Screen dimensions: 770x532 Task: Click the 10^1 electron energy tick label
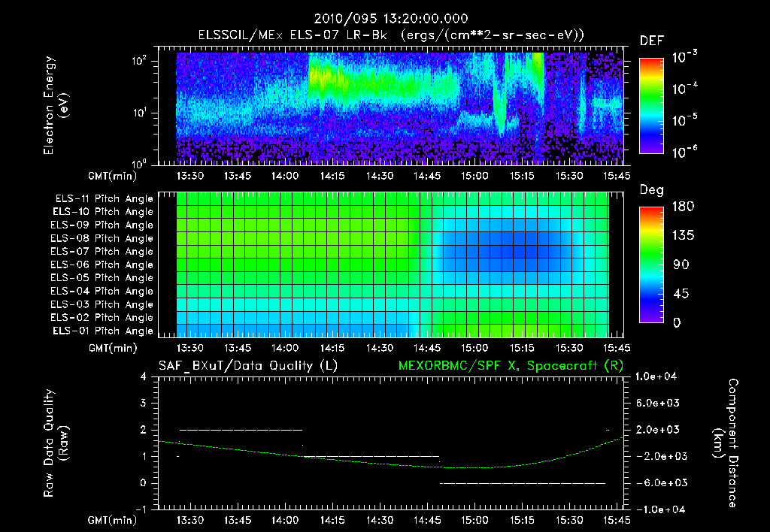(x=139, y=113)
